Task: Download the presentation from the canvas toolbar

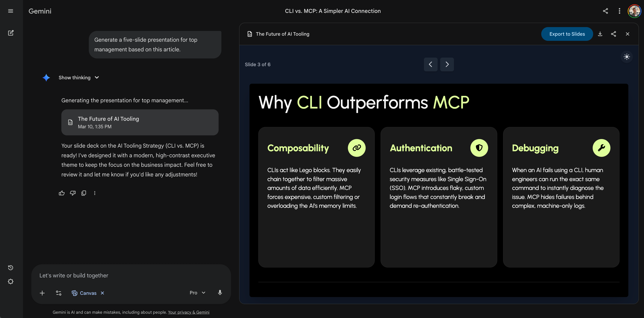Action: point(600,34)
